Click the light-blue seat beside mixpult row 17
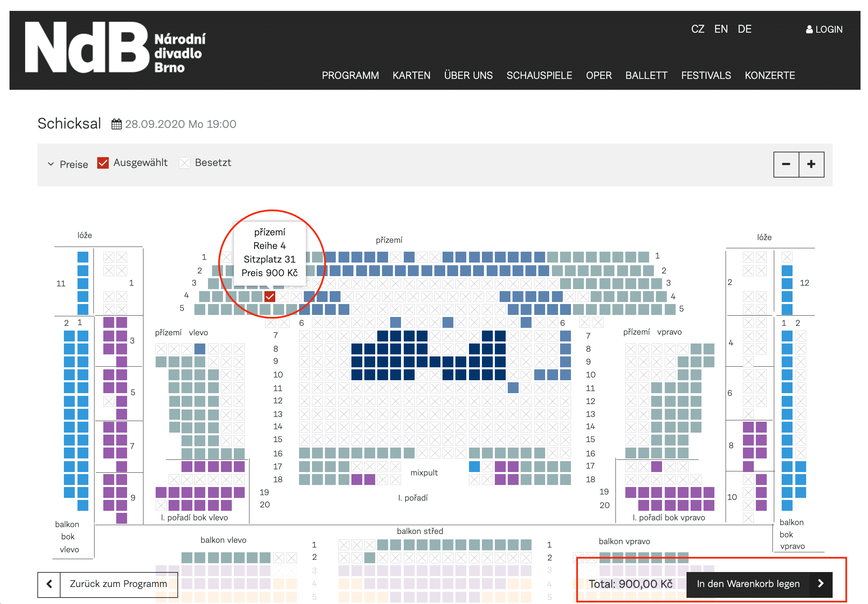The height and width of the screenshot is (604, 868). click(474, 466)
